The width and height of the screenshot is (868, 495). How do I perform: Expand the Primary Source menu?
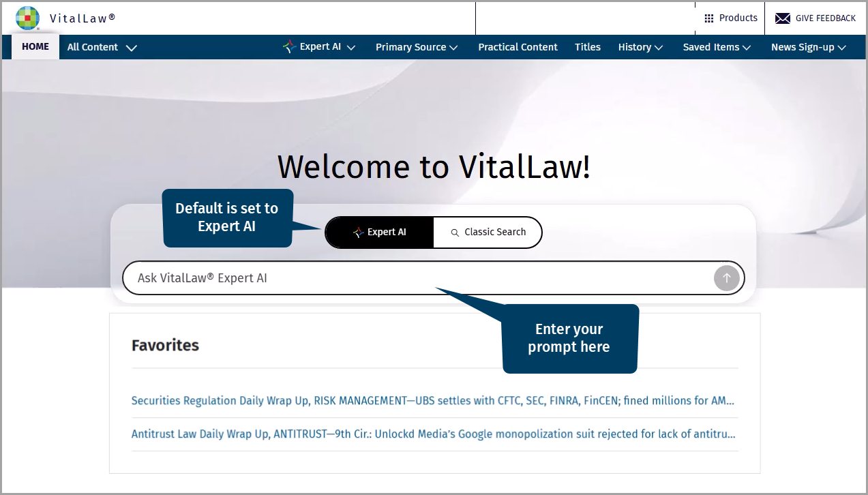click(417, 47)
